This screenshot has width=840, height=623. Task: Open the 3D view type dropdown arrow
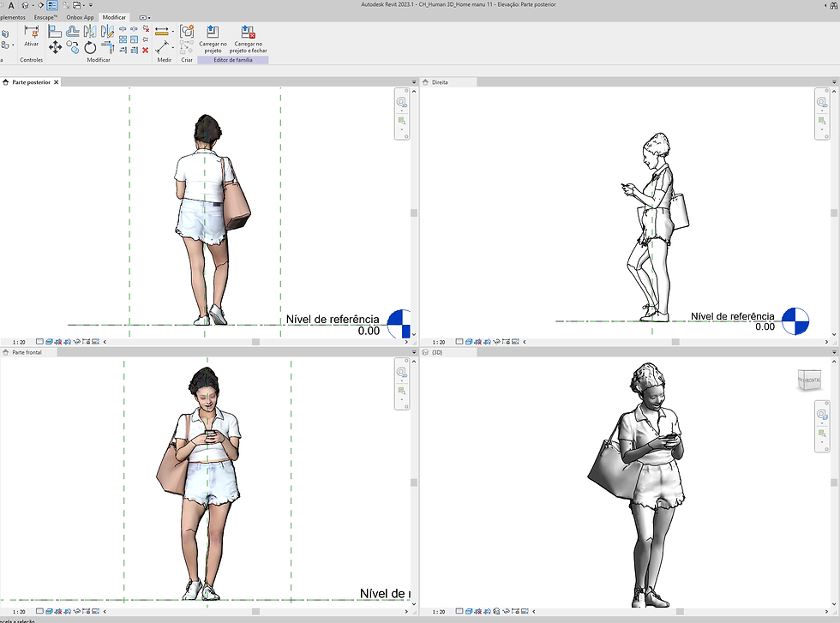(33, 5)
